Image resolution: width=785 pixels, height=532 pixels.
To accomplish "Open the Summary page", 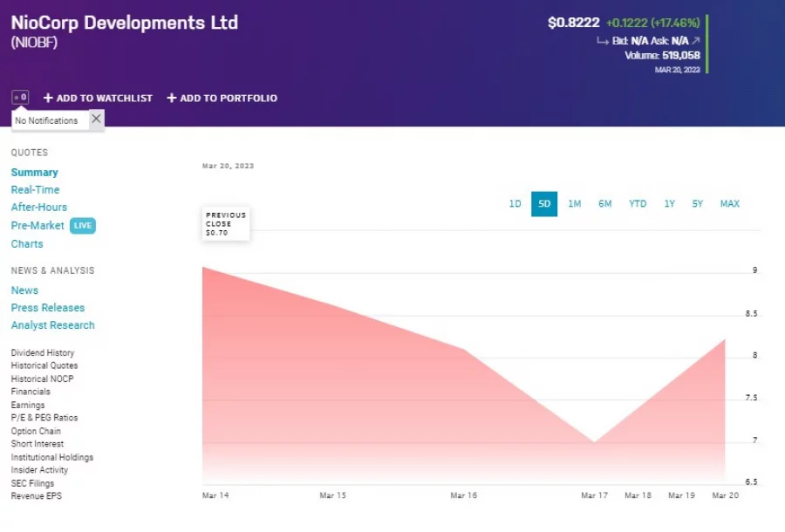I will coord(35,172).
